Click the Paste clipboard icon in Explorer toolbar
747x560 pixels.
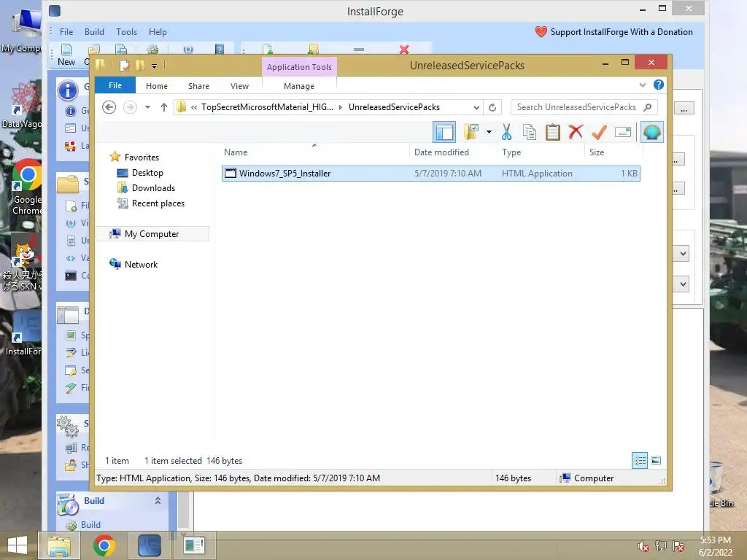pyautogui.click(x=553, y=132)
